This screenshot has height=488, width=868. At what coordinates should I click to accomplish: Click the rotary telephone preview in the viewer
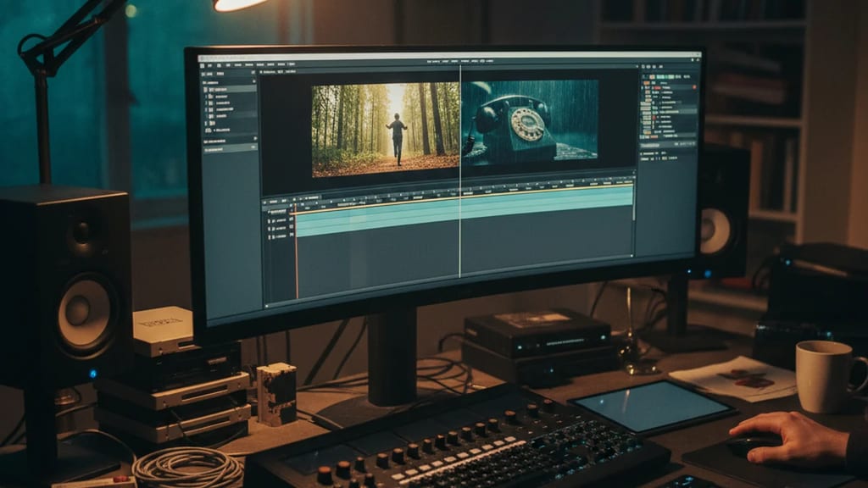pyautogui.click(x=530, y=122)
